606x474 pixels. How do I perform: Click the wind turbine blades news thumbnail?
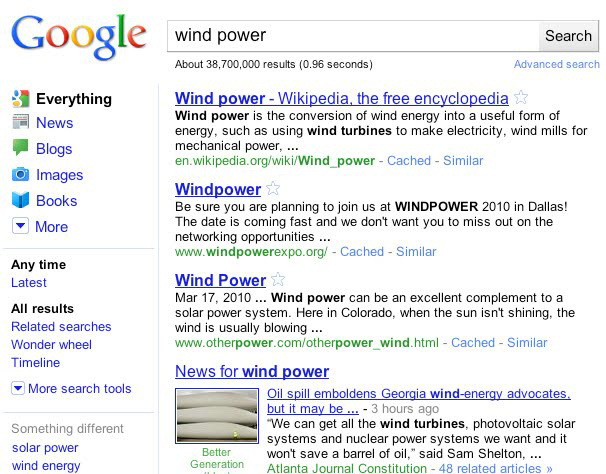click(217, 416)
